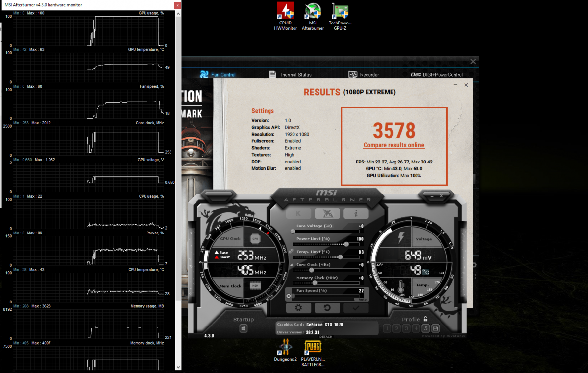This screenshot has height=373, width=588.
Task: Toggle the profile lock icon
Action: click(x=425, y=319)
